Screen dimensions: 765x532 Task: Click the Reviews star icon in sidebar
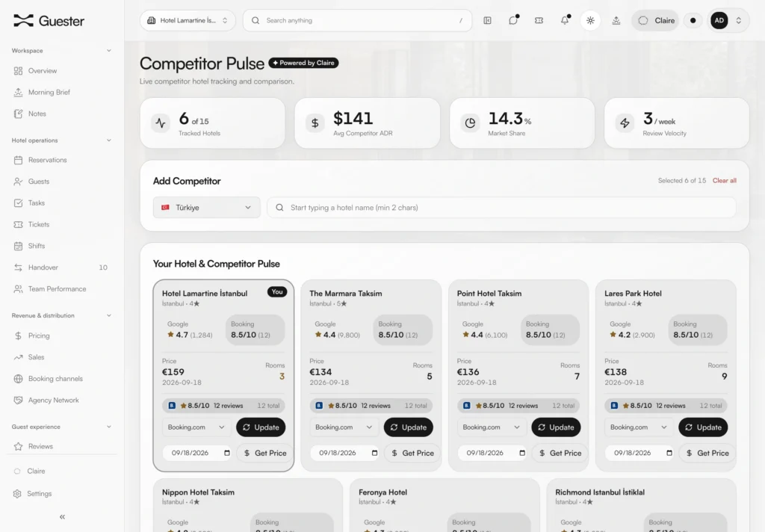[18, 447]
